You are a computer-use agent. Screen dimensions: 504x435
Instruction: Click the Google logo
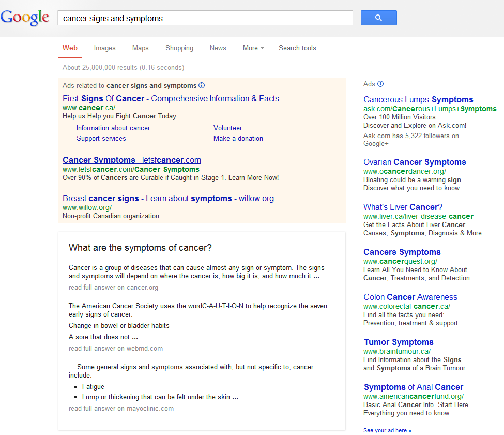pyautogui.click(x=25, y=18)
